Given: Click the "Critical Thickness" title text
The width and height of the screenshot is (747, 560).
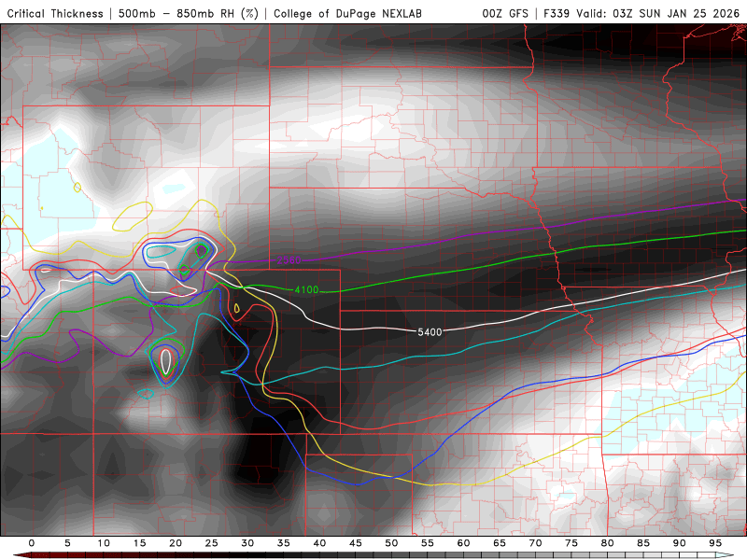Looking at the screenshot, I should (55, 13).
